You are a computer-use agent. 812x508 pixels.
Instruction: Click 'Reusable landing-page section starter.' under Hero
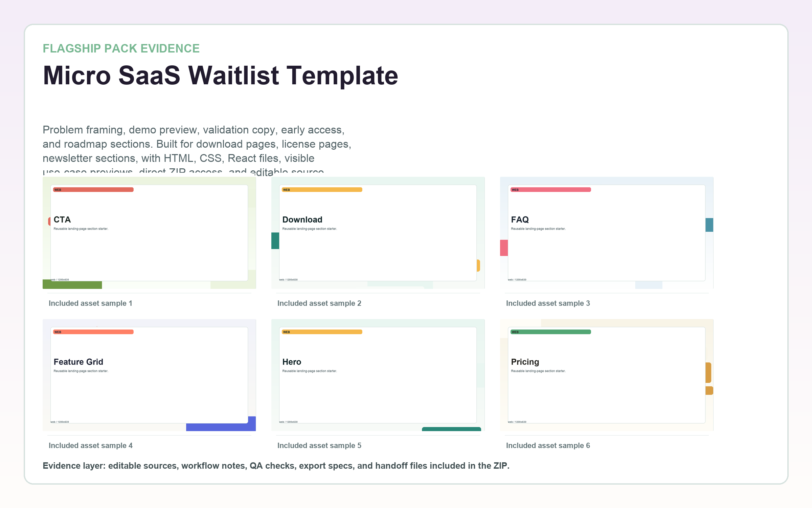point(310,371)
